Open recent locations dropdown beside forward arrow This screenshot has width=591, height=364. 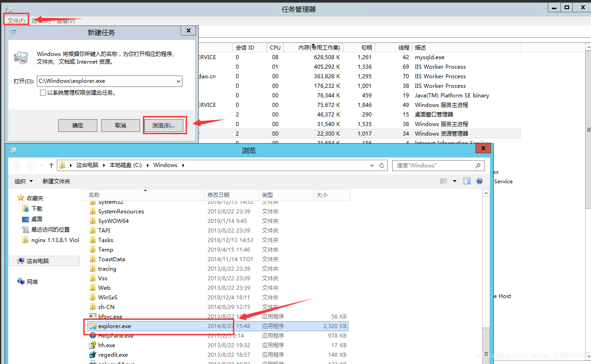(x=41, y=166)
